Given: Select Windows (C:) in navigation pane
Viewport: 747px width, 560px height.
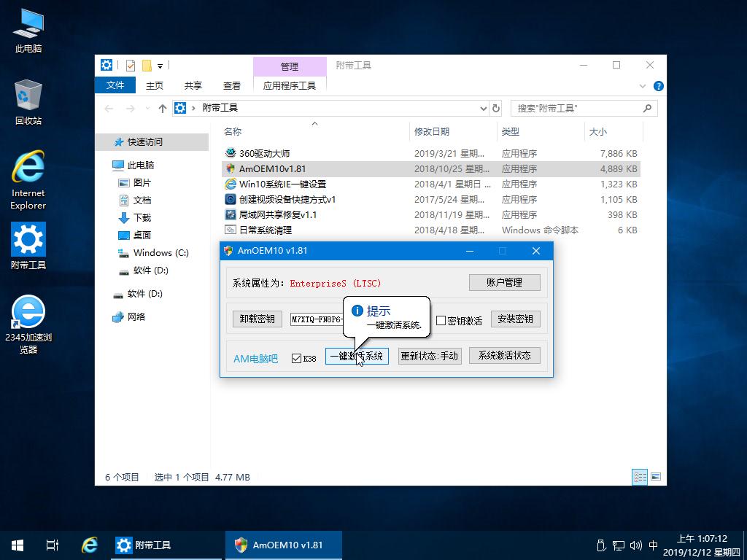Looking at the screenshot, I should click(x=152, y=253).
